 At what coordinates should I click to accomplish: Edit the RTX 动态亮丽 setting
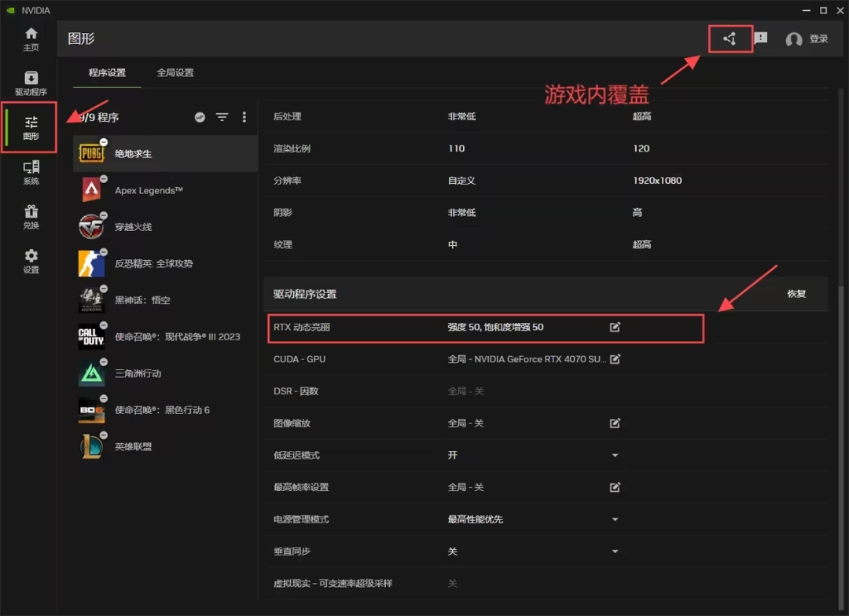(615, 327)
